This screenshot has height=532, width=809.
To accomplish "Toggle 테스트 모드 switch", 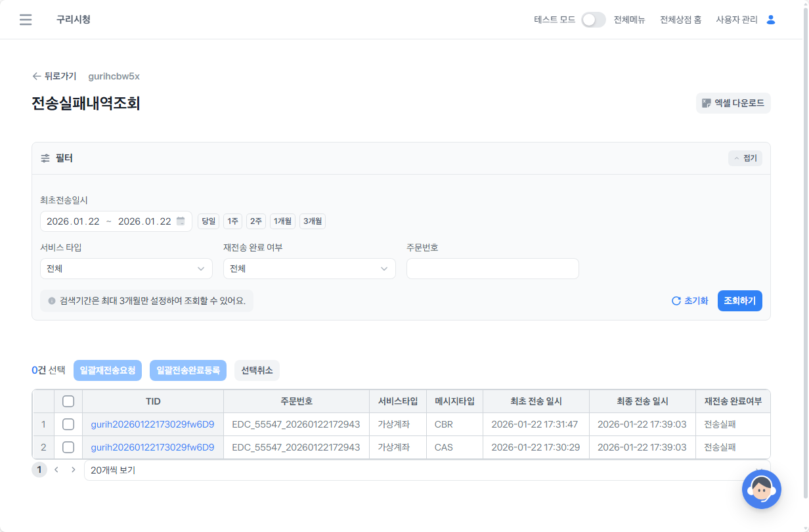I will click(x=593, y=20).
